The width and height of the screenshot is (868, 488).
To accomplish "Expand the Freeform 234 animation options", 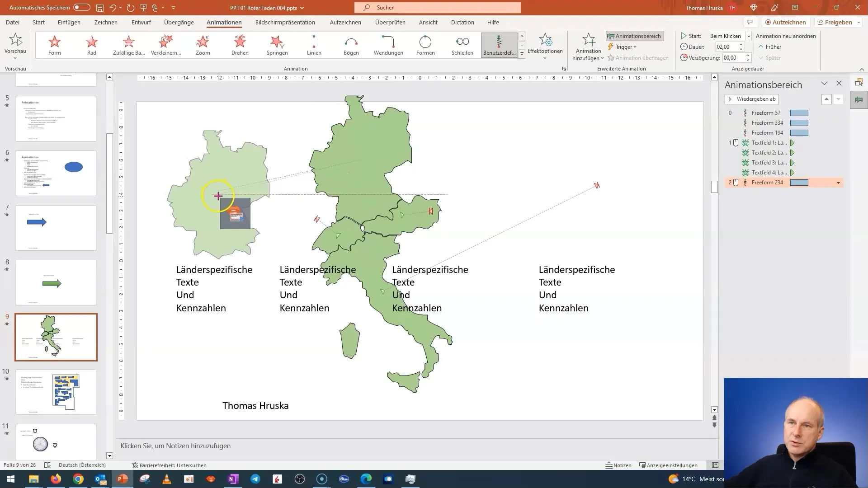I will point(838,183).
